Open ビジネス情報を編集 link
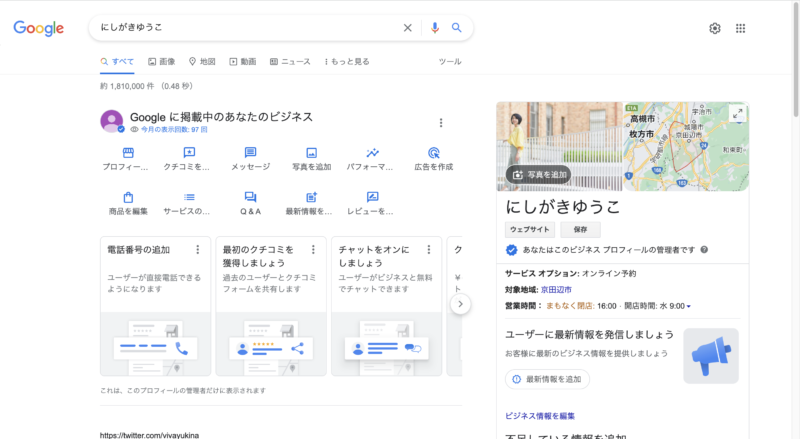 pyautogui.click(x=540, y=416)
